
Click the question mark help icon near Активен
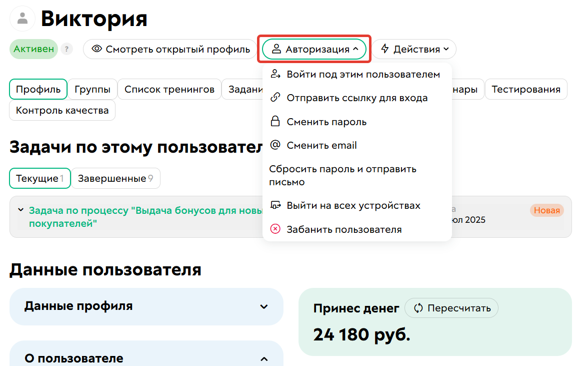(x=66, y=49)
